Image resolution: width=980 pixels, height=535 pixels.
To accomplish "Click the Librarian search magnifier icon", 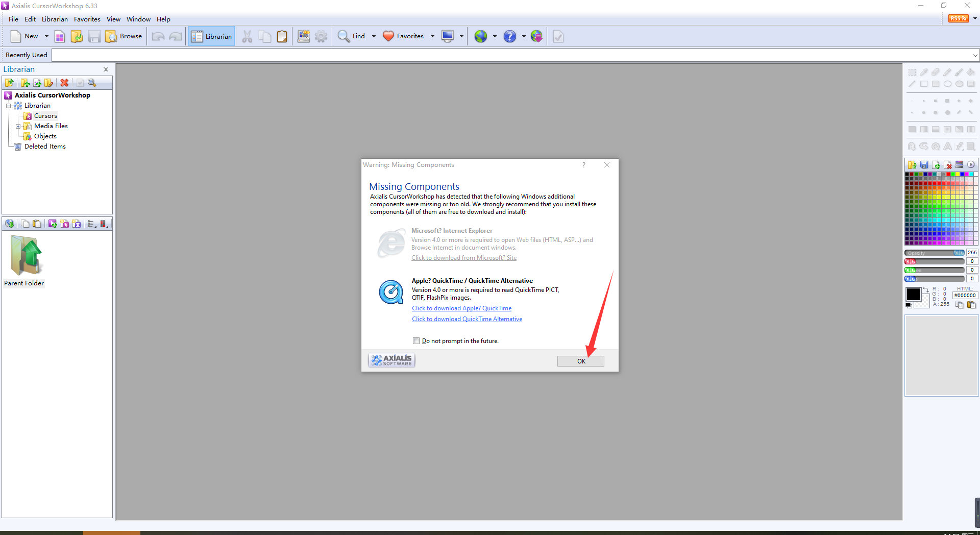I will coord(92,83).
